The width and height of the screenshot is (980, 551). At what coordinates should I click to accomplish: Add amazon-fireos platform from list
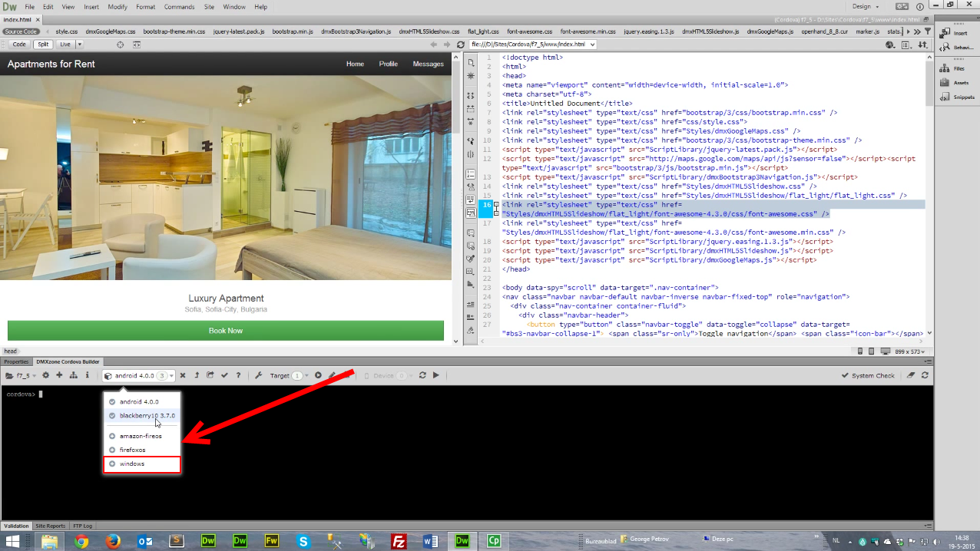pos(142,436)
